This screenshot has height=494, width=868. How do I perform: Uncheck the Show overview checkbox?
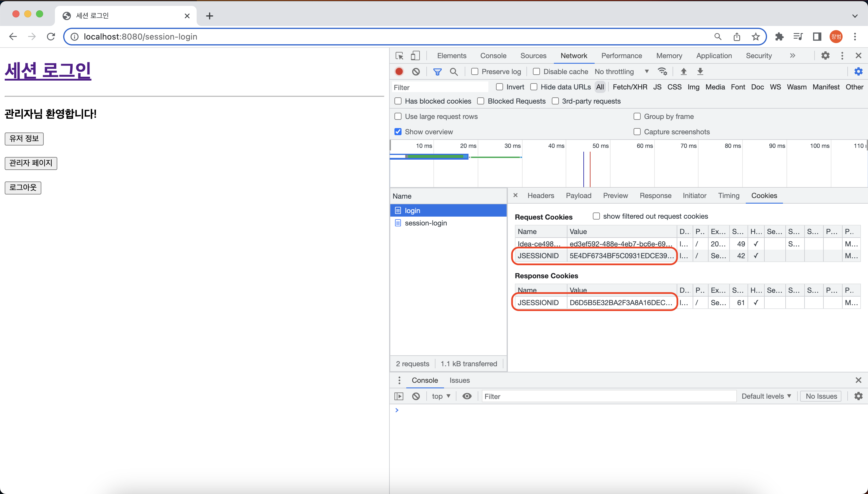pos(398,132)
